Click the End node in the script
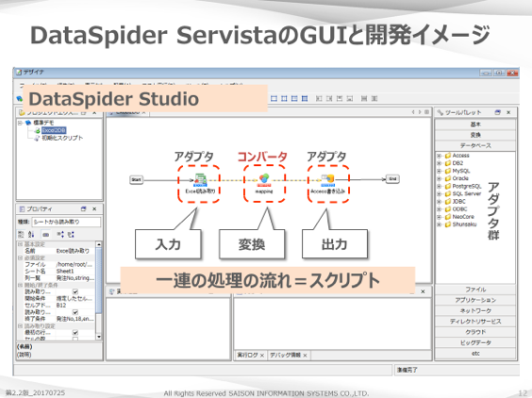Image resolution: width=532 pixels, height=398 pixels. (392, 179)
